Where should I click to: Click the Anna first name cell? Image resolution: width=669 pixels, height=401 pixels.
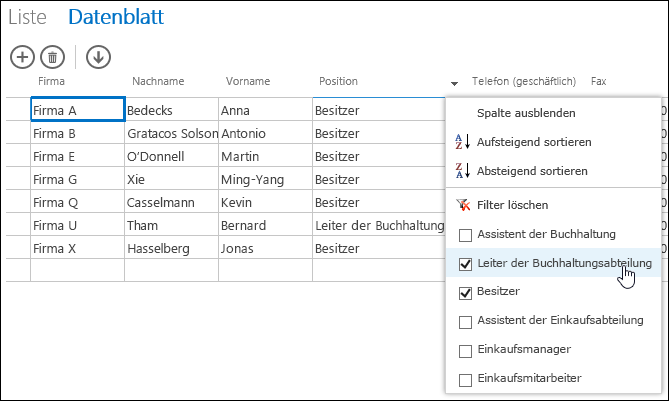(265, 109)
